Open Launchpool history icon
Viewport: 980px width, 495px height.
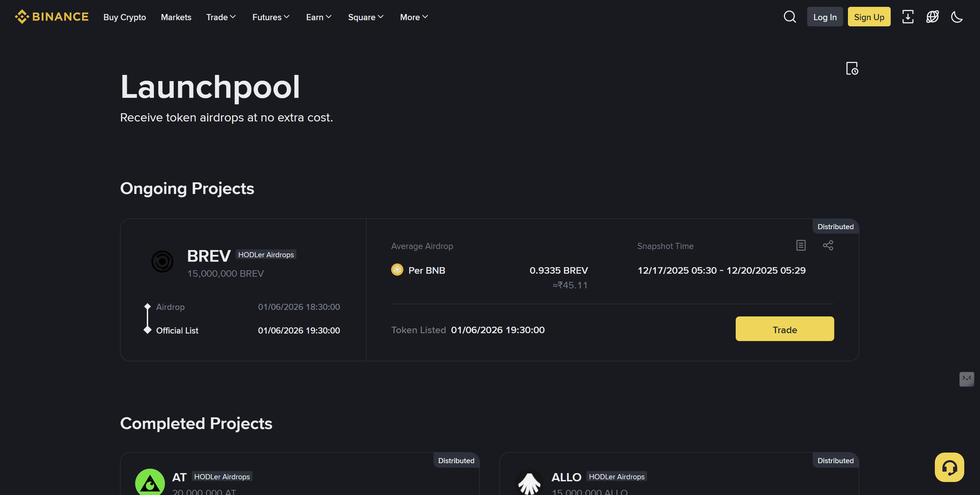pyautogui.click(x=852, y=68)
